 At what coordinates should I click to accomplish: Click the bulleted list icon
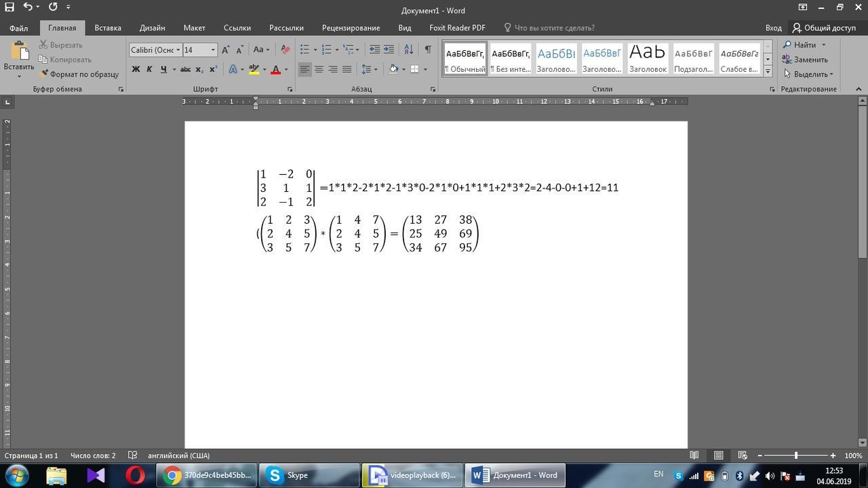(305, 49)
